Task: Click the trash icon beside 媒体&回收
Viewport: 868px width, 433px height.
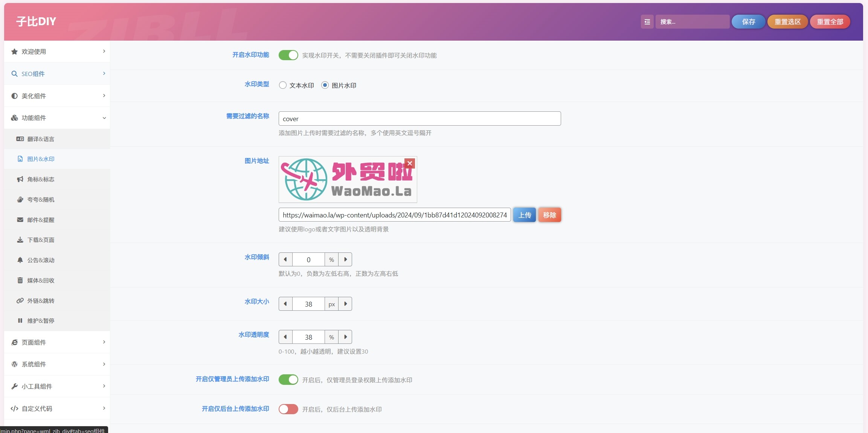Action: click(20, 280)
